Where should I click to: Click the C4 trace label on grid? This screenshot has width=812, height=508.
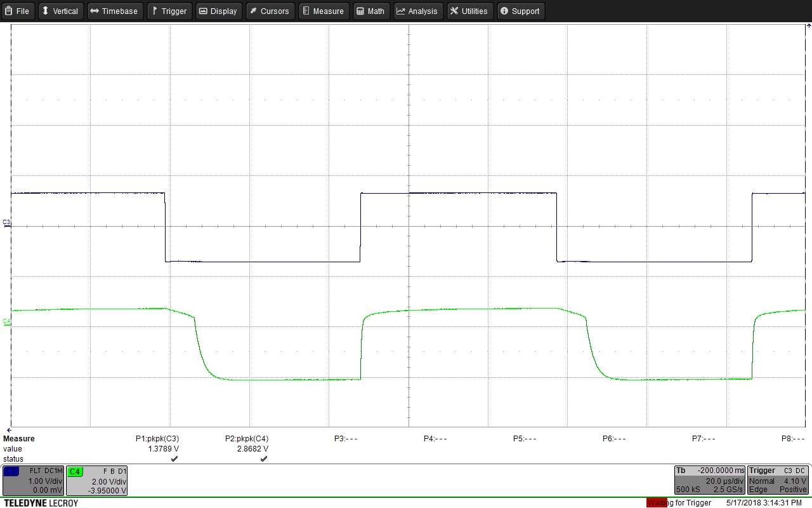tap(6, 322)
